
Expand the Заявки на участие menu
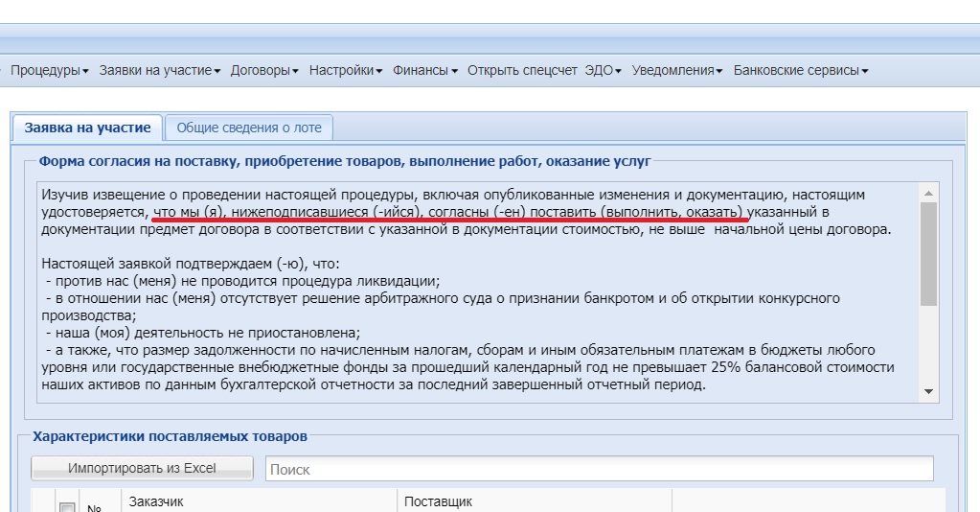click(160, 70)
